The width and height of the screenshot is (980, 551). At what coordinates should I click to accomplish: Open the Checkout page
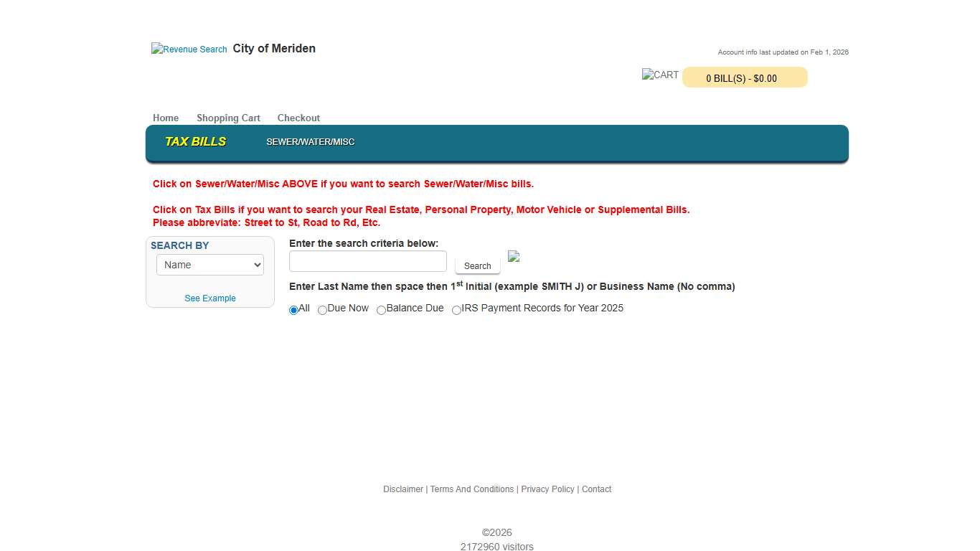298,118
